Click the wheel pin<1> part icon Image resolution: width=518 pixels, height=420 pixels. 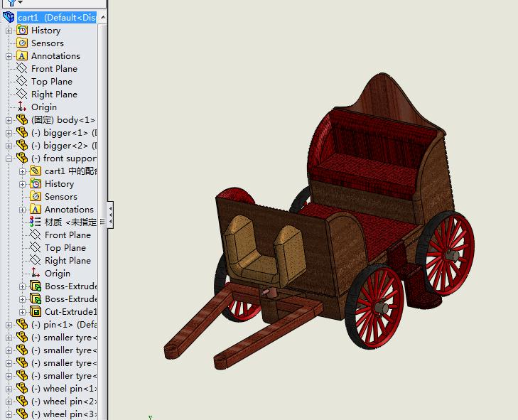[22, 389]
